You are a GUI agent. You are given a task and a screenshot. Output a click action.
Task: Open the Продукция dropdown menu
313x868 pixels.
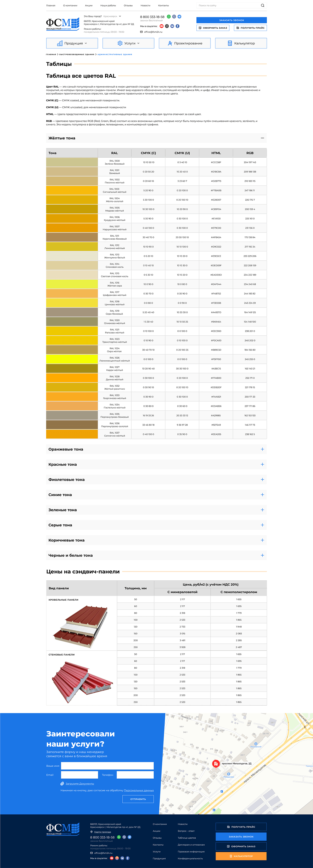pyautogui.click(x=72, y=43)
